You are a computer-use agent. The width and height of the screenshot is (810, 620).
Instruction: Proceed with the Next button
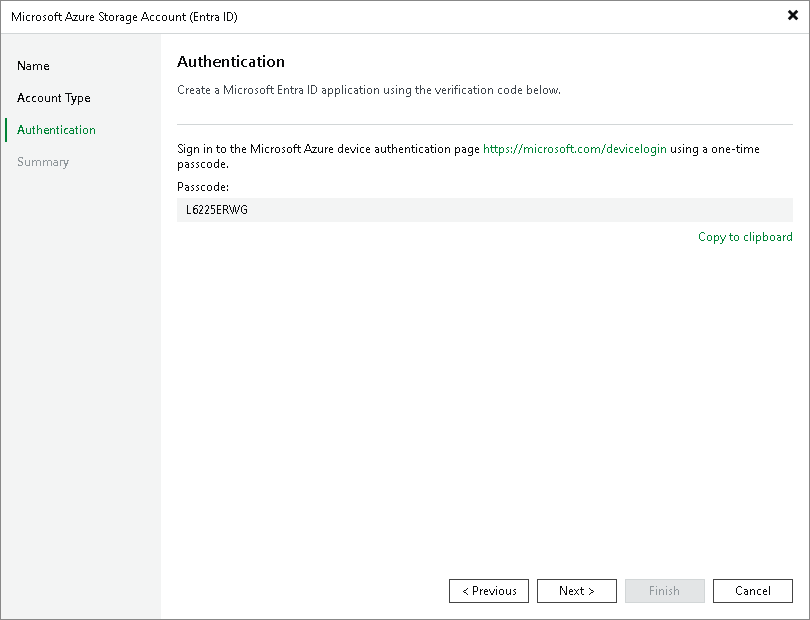(x=577, y=591)
